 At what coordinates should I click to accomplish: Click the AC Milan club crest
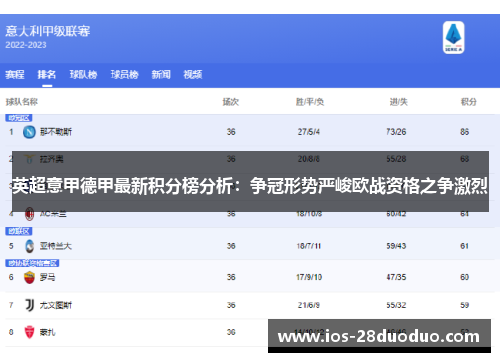[x=30, y=214]
